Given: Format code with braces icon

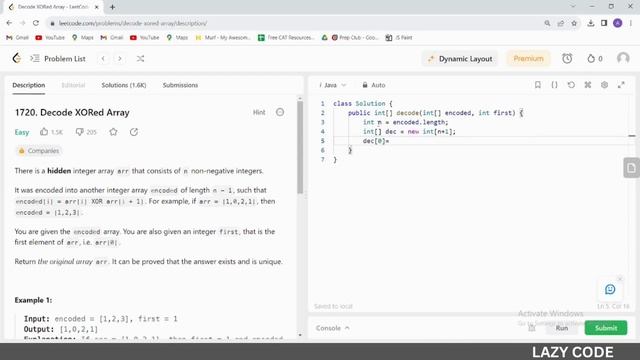Looking at the screenshot, I should pyautogui.click(x=554, y=85).
